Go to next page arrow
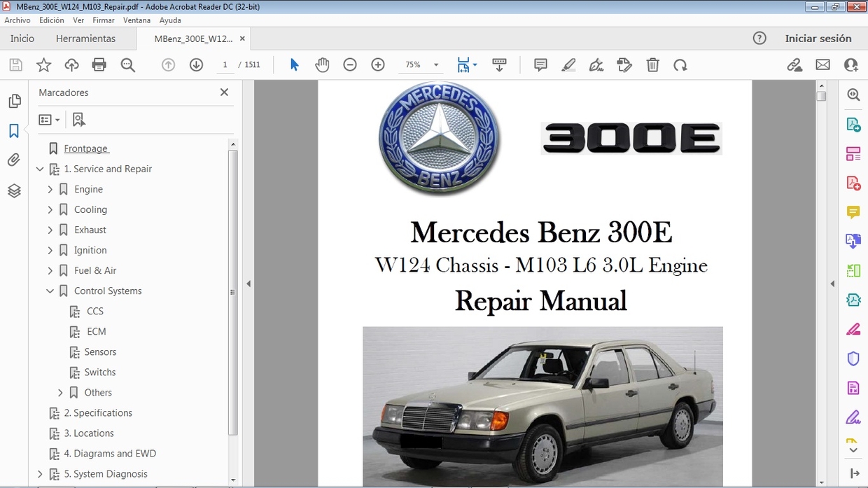 (x=196, y=65)
